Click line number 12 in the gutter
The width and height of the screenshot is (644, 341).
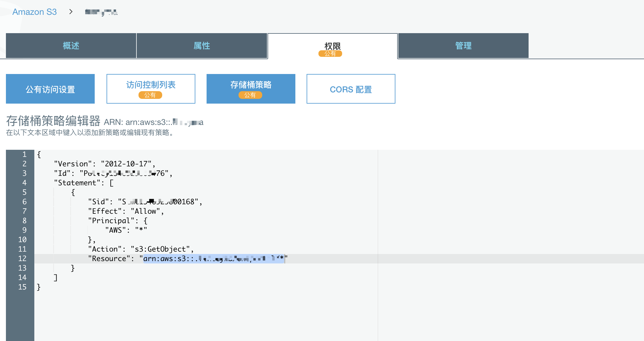click(22, 258)
